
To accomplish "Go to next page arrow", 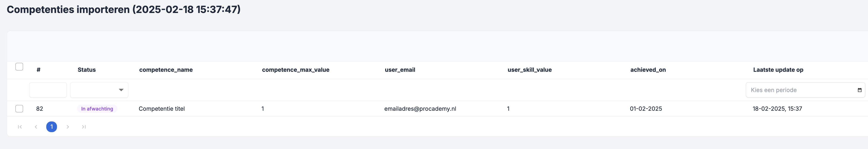I will 68,127.
